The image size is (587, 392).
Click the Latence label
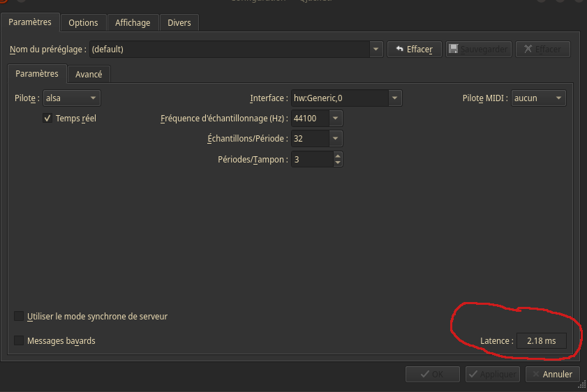[497, 341]
